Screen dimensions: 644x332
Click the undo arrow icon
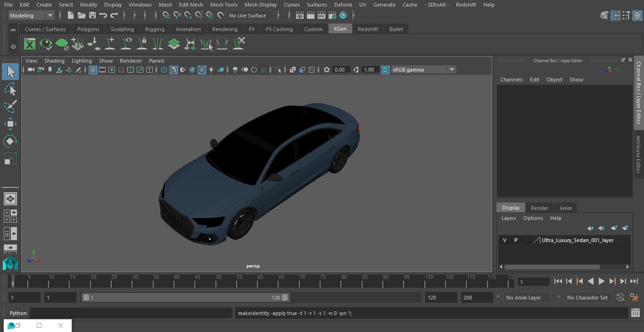103,16
